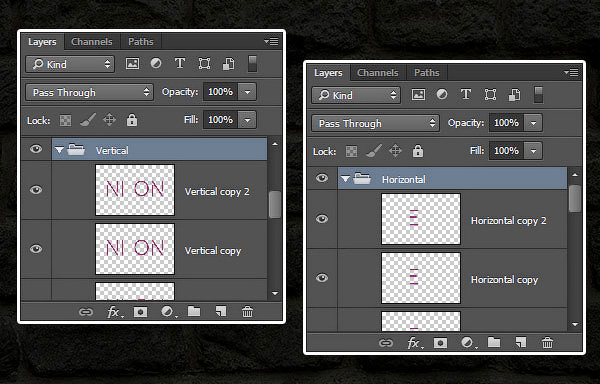600x384 pixels.
Task: Select Layers tab in Horizontal panel
Action: click(x=328, y=73)
